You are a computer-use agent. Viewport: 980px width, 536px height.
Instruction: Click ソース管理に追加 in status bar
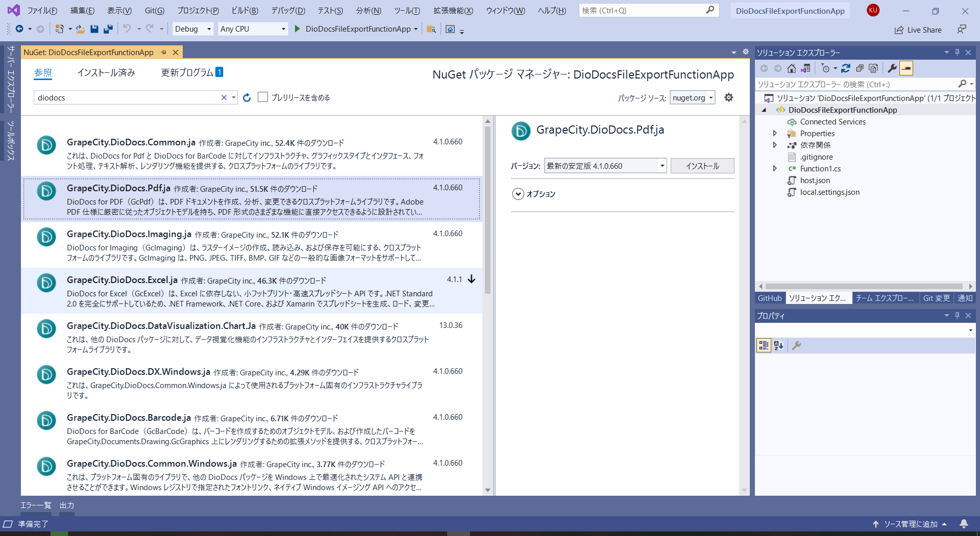pos(911,524)
